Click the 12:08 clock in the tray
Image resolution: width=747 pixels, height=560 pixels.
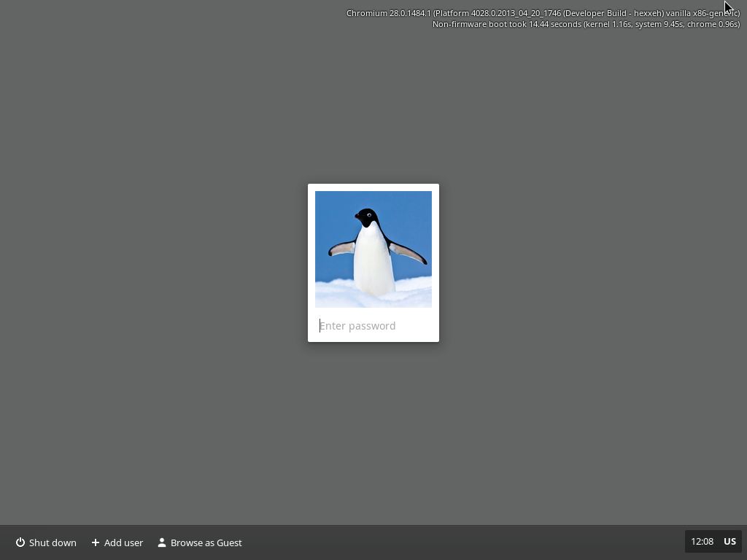point(702,541)
